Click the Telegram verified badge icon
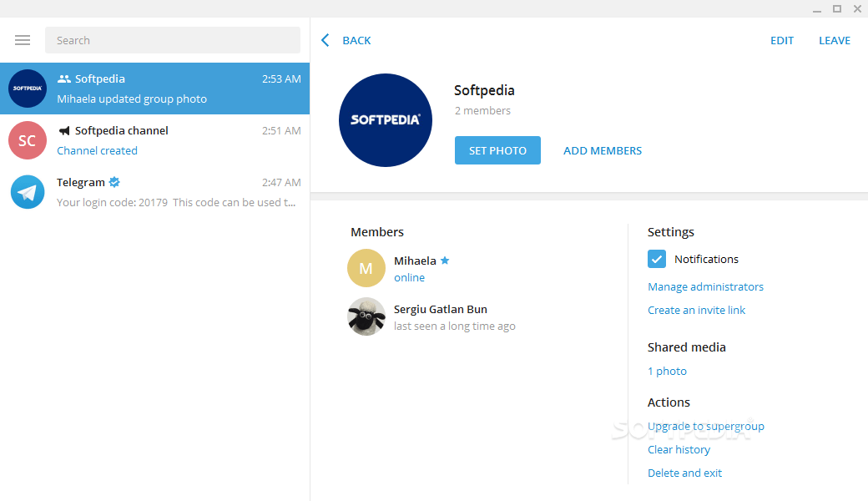Image resolution: width=868 pixels, height=501 pixels. point(114,181)
